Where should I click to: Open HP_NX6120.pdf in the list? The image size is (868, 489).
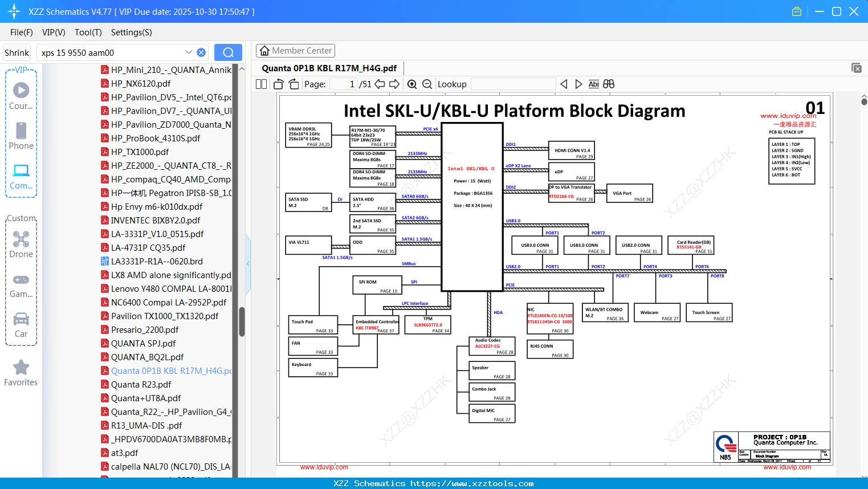point(141,83)
